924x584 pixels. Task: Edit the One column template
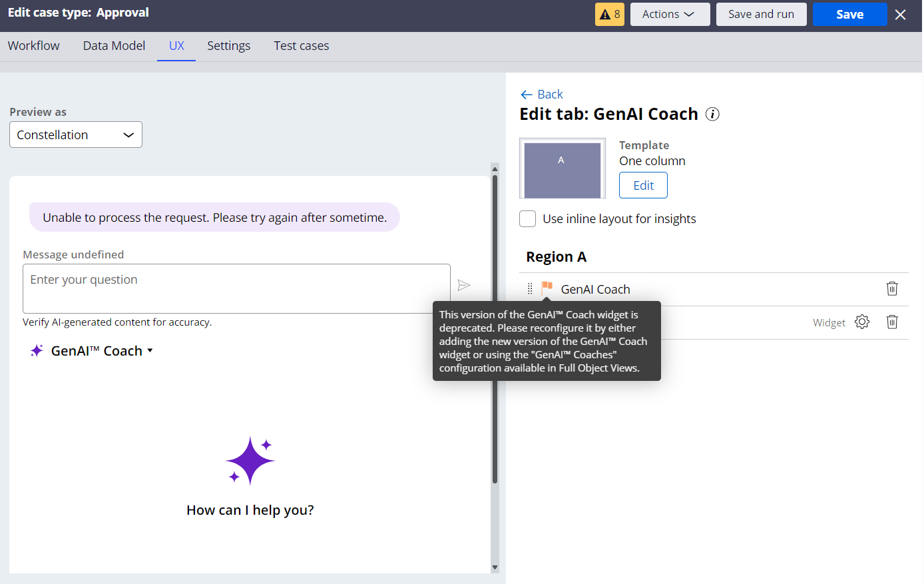(x=643, y=185)
